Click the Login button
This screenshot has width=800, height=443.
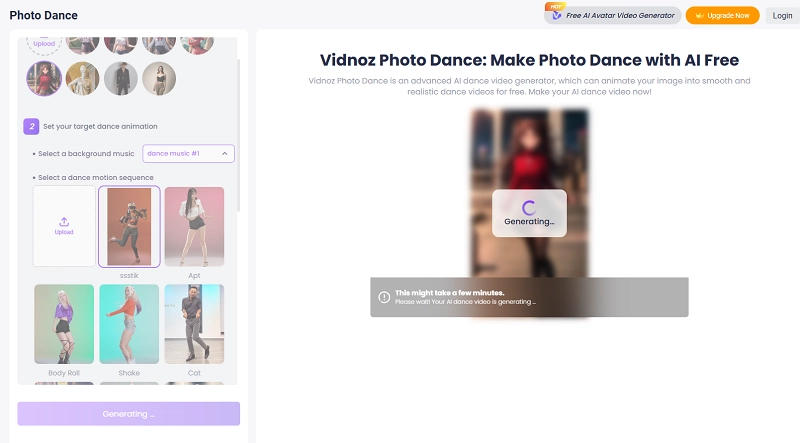tap(782, 15)
